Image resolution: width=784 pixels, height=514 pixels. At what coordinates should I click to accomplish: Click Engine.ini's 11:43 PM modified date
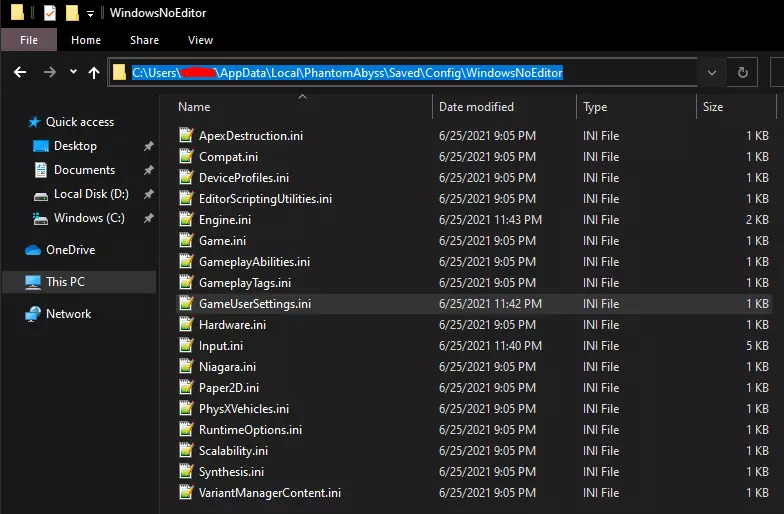click(490, 220)
